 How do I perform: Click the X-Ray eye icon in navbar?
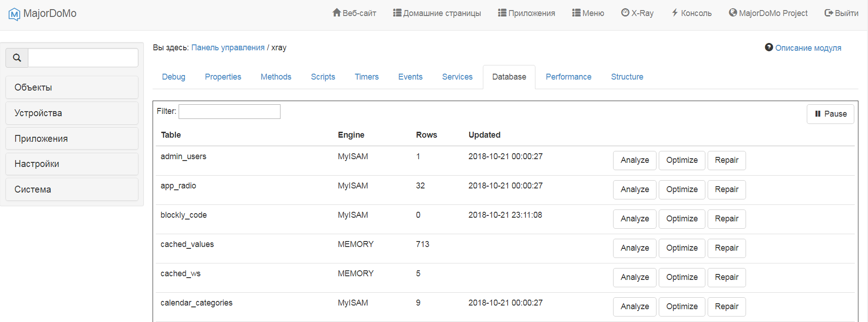point(625,13)
